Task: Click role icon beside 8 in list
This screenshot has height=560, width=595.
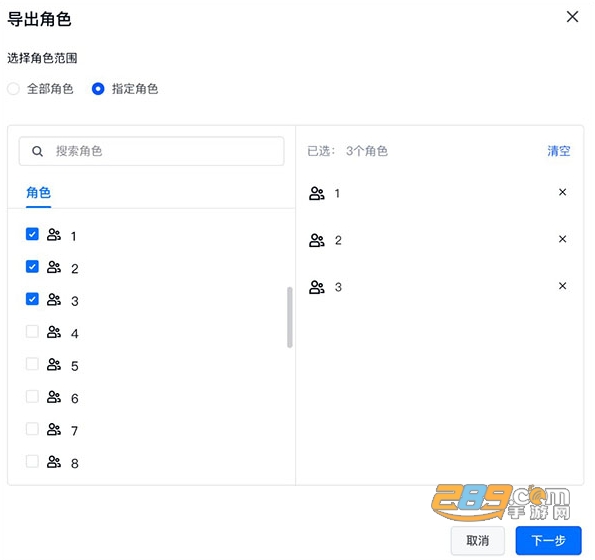Action: (x=54, y=462)
